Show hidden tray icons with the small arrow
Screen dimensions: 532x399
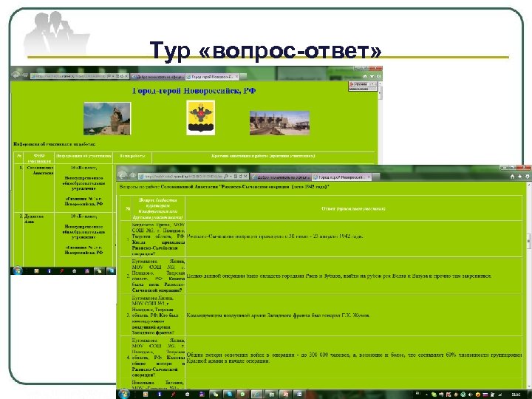[x=426, y=395]
